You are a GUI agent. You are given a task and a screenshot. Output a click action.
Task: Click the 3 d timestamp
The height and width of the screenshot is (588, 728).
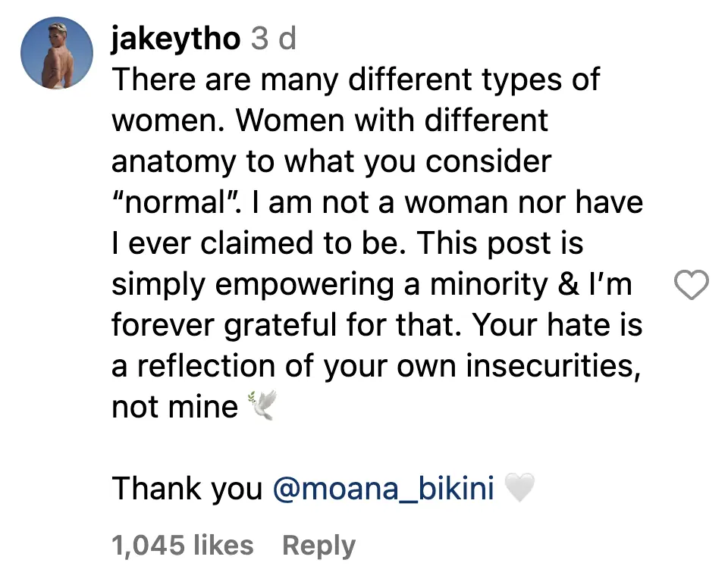[274, 39]
